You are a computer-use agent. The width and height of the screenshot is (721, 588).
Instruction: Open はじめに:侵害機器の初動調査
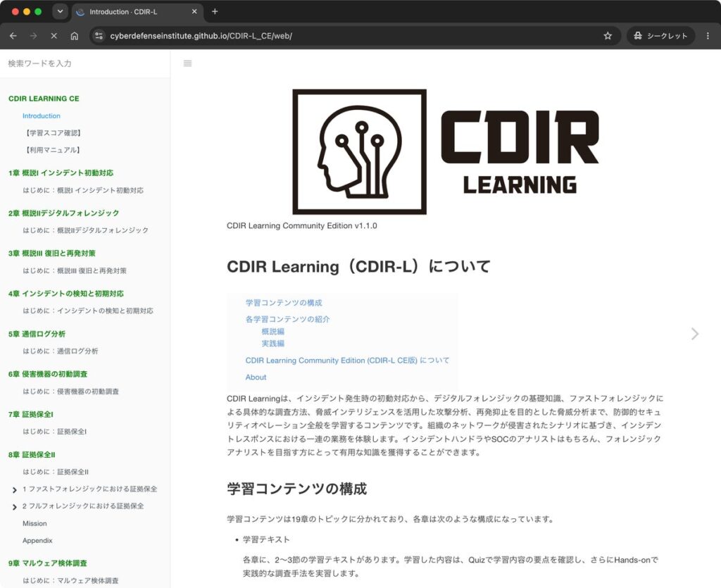point(71,392)
